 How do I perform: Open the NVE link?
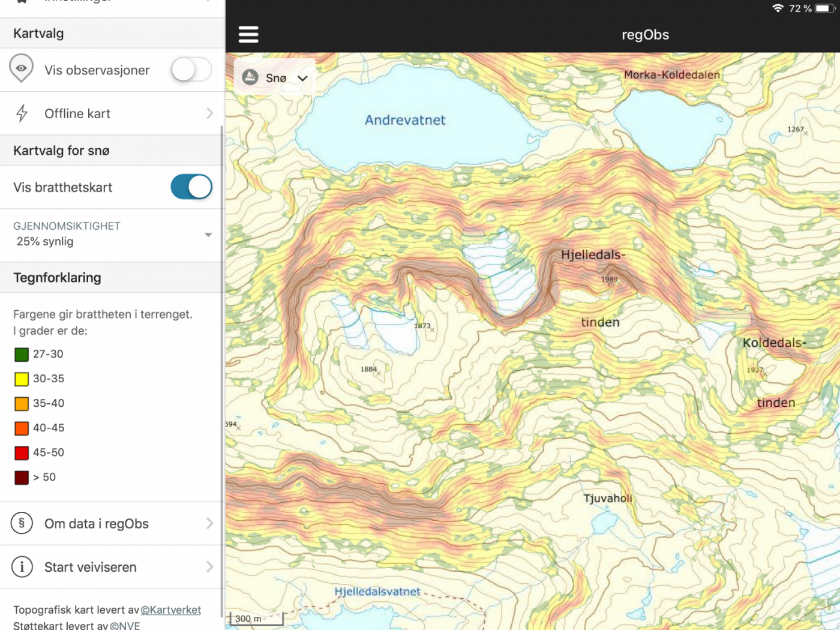pos(125,625)
